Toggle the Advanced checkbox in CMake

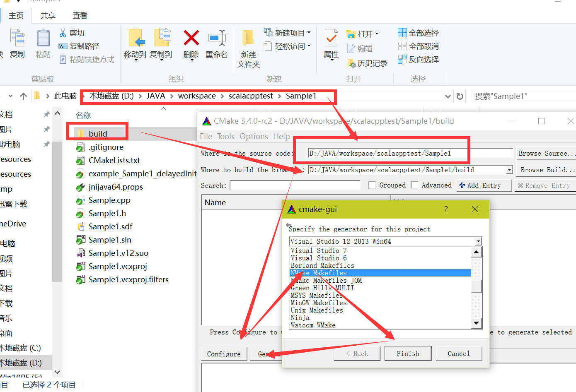tap(414, 185)
